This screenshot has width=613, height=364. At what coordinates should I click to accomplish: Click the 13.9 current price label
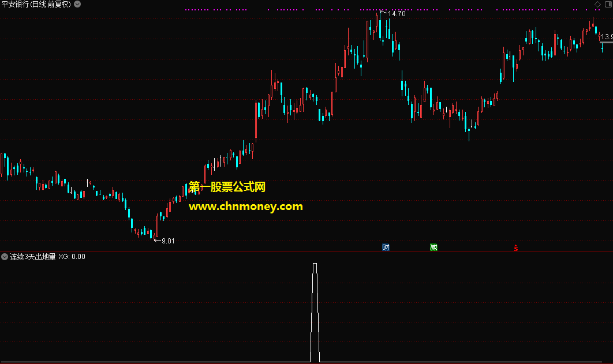607,37
